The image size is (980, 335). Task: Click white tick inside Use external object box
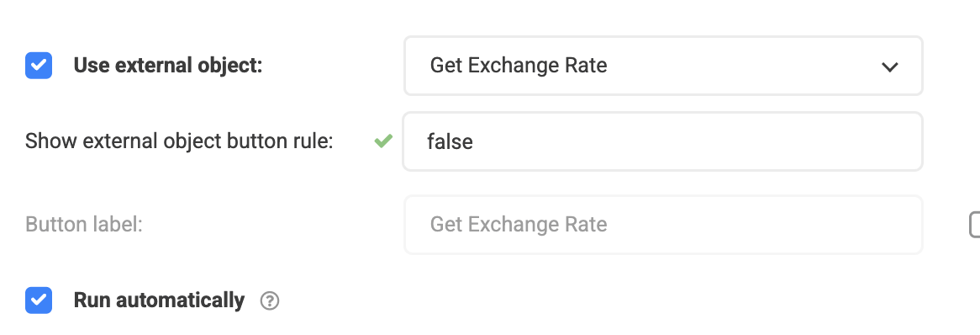39,66
